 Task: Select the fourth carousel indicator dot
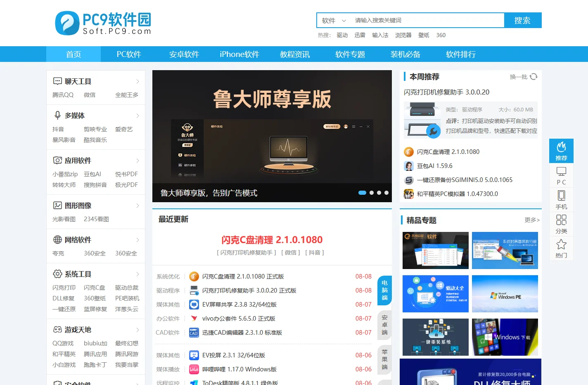pyautogui.click(x=386, y=193)
